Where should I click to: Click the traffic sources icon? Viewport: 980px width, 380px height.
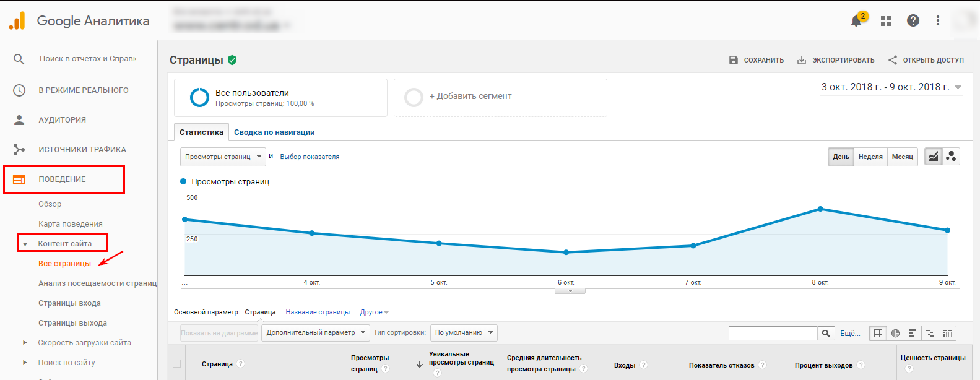(19, 149)
